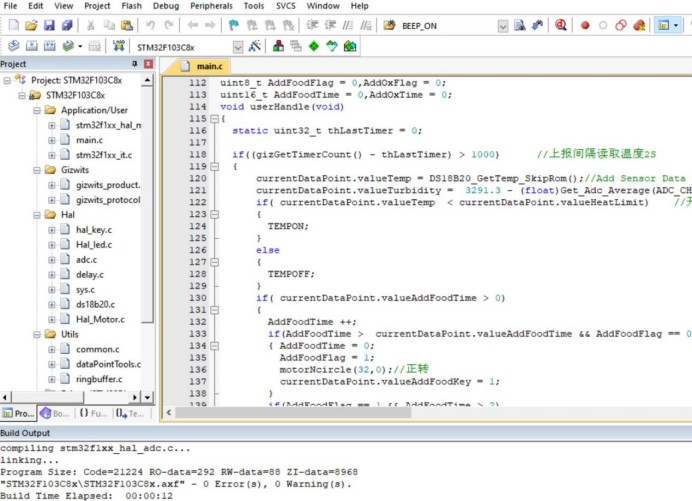The height and width of the screenshot is (501, 692).
Task: Switch to Functions panel tab
Action: click(x=93, y=414)
